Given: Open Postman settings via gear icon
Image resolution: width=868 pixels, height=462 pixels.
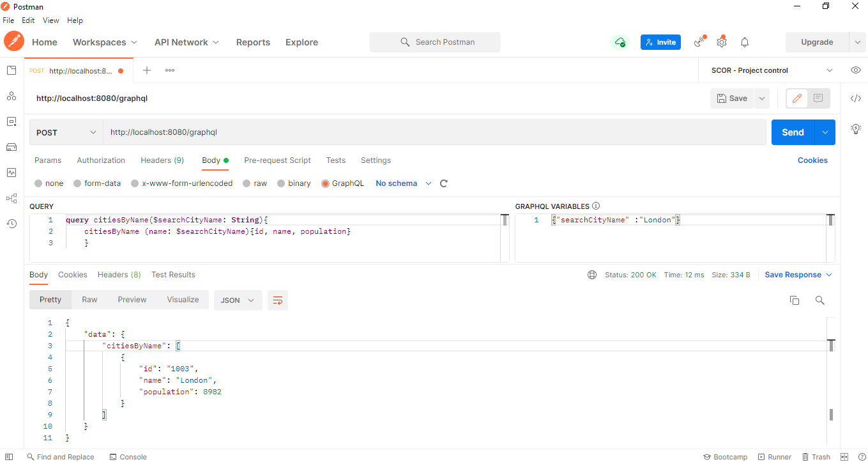Looking at the screenshot, I should point(722,42).
